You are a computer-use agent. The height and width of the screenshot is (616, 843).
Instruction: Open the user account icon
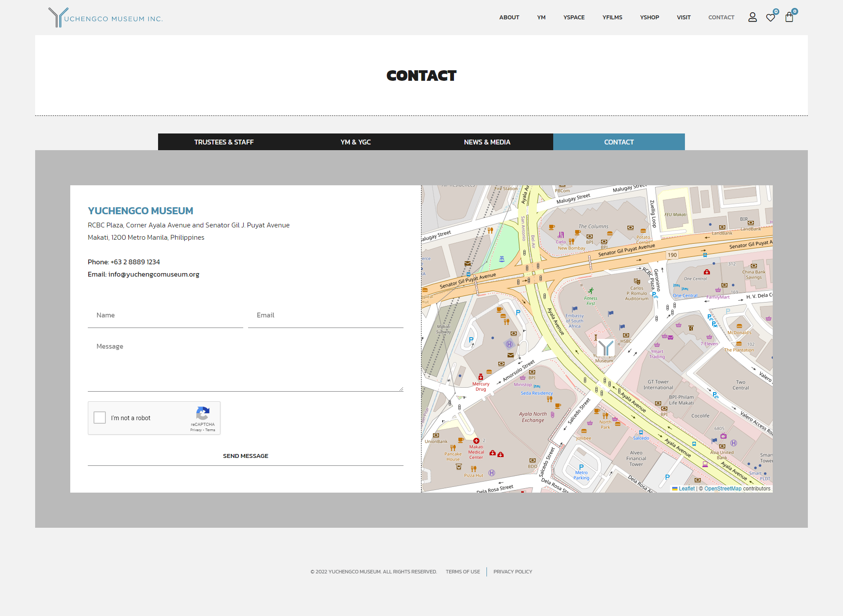(753, 17)
